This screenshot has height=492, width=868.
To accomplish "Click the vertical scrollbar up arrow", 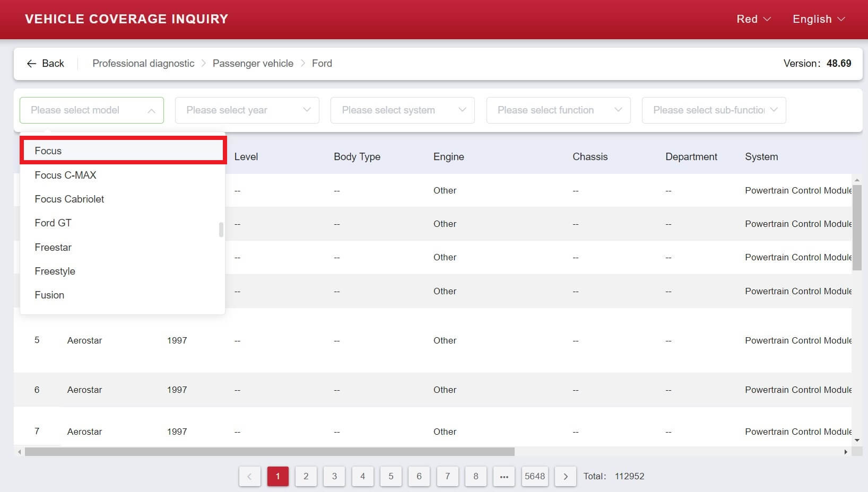I will (857, 180).
